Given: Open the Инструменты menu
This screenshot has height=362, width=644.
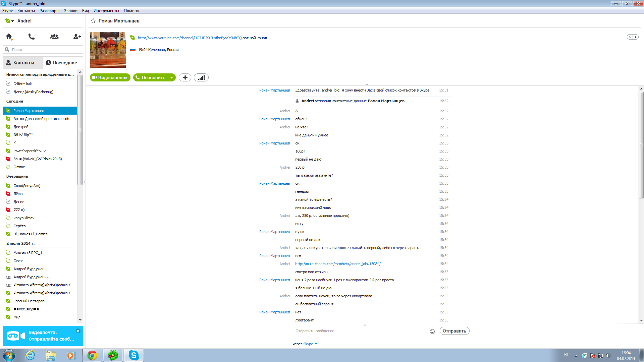Looking at the screenshot, I should (106, 11).
